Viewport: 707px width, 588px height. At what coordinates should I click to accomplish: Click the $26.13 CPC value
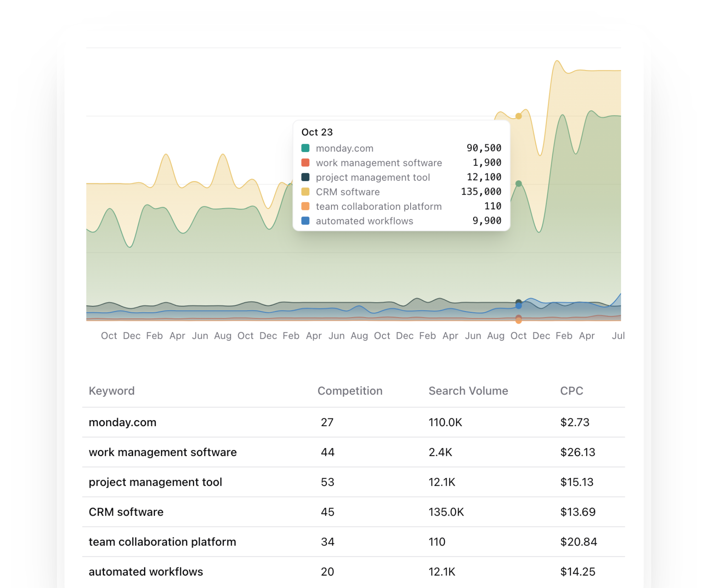(578, 452)
